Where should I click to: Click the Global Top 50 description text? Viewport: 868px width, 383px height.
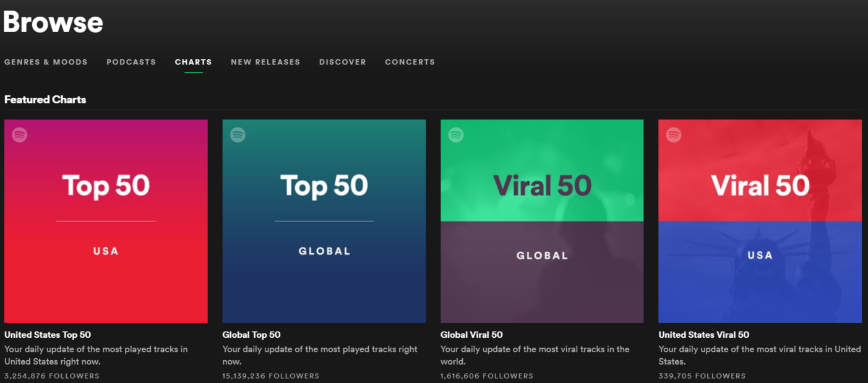[320, 355]
